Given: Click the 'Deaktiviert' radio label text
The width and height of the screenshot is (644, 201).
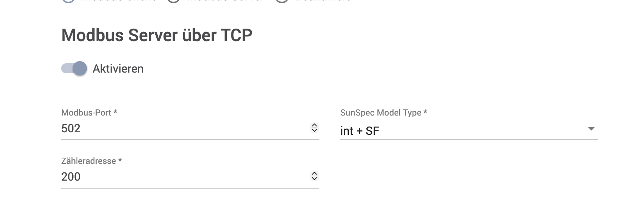Looking at the screenshot, I should click(x=322, y=1).
